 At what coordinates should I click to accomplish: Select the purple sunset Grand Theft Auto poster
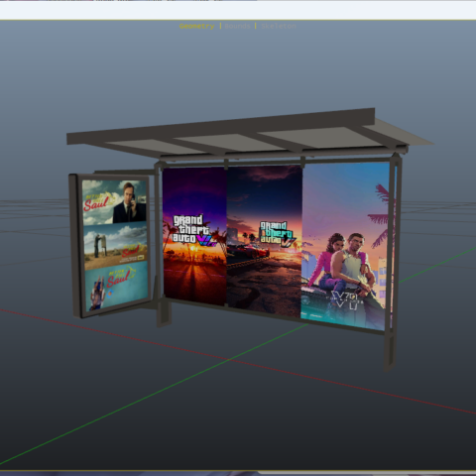coord(194,236)
